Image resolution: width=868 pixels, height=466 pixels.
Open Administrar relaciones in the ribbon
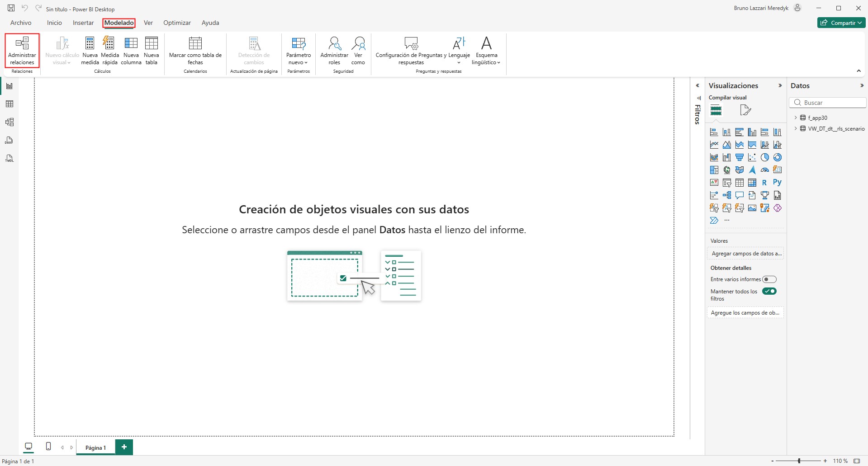tap(22, 51)
